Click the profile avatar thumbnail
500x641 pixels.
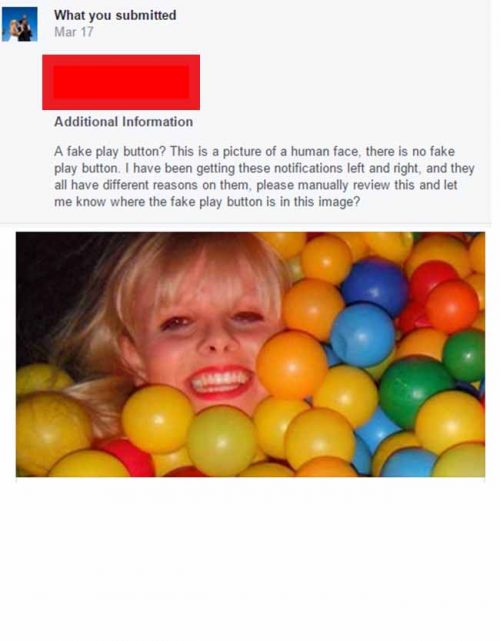point(20,24)
